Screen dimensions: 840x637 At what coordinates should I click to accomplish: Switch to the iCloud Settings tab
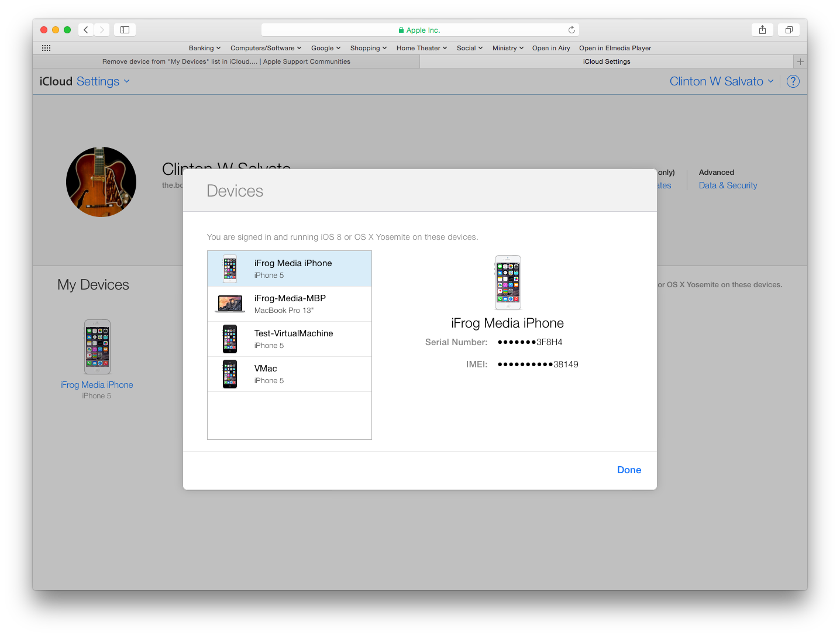tap(607, 61)
